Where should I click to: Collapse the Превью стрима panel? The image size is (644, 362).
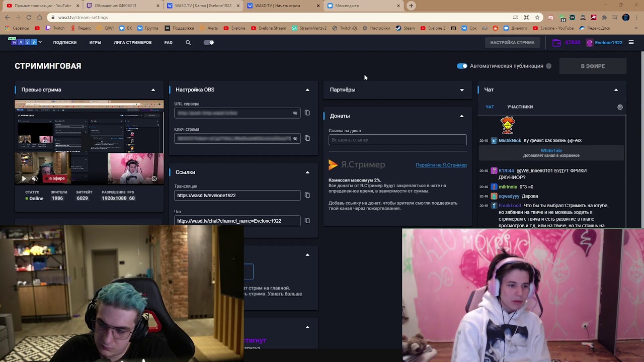(x=153, y=89)
